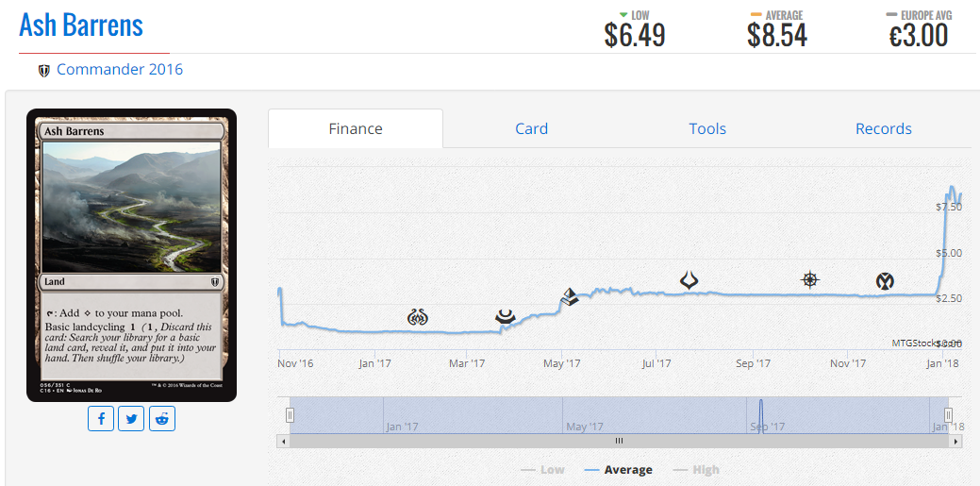Open the Records tab

(x=883, y=129)
